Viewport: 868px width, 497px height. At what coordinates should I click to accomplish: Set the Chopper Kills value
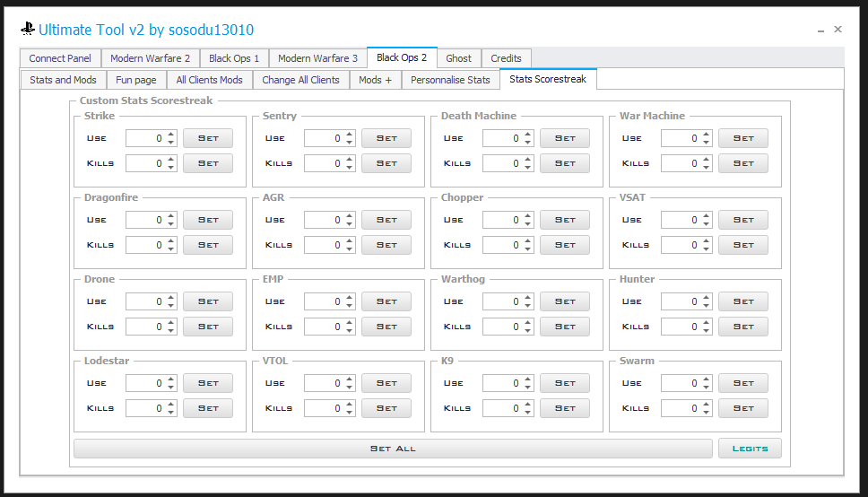pyautogui.click(x=565, y=245)
